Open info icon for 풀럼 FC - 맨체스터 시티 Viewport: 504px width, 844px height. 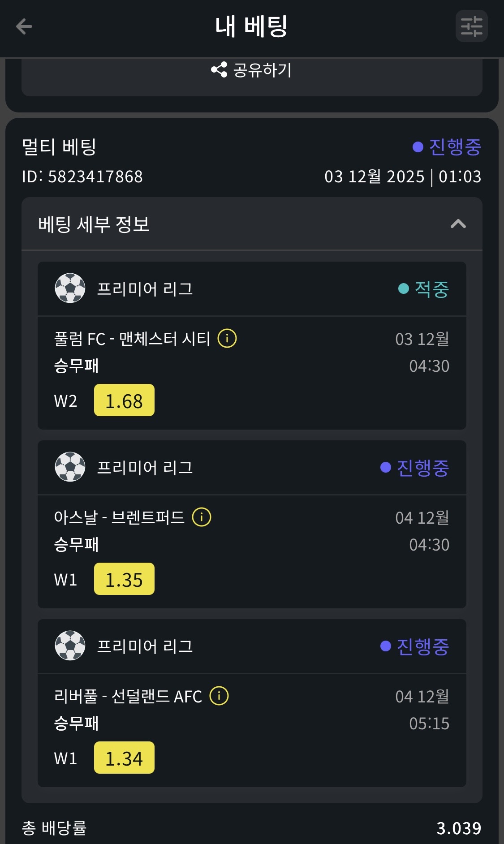[227, 338]
